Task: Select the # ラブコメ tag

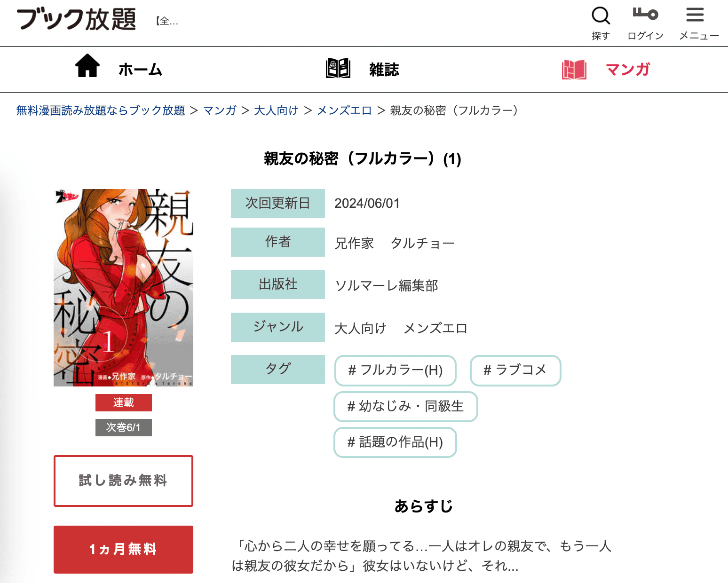Action: 515,370
